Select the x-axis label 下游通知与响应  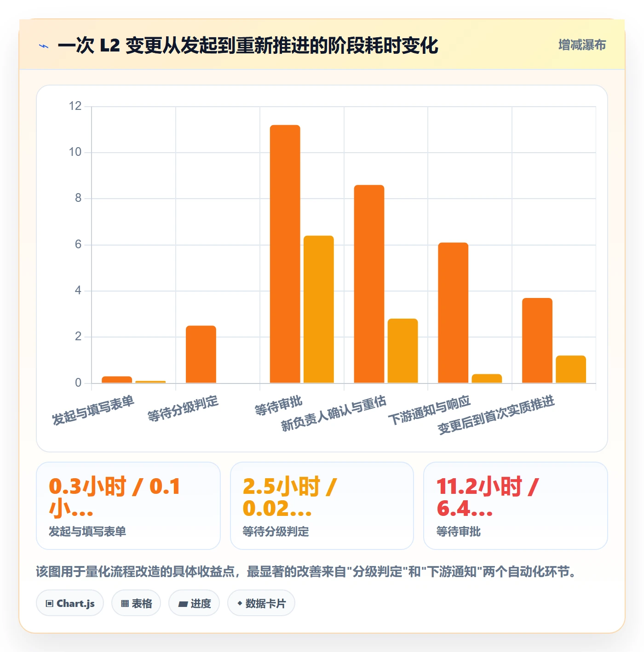pos(429,410)
